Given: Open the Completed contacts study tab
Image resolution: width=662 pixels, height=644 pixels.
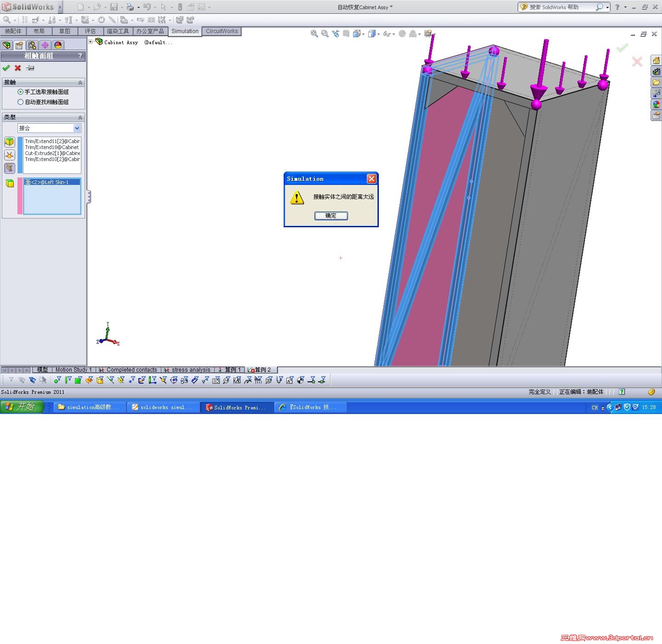Looking at the screenshot, I should click(128, 370).
